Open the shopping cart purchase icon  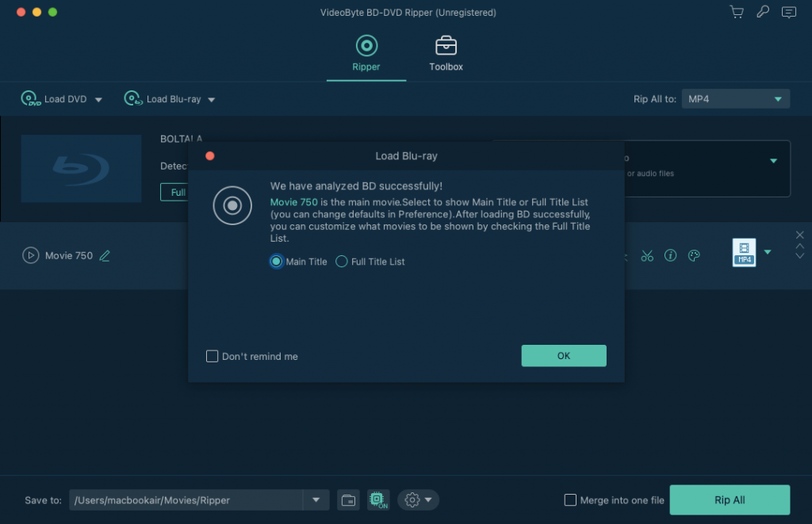(x=737, y=12)
